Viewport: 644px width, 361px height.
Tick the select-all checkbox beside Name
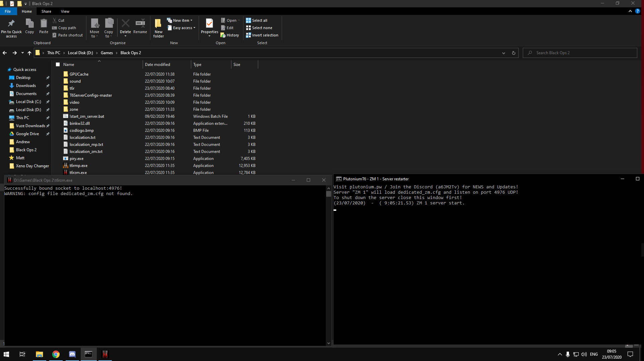[x=58, y=65]
